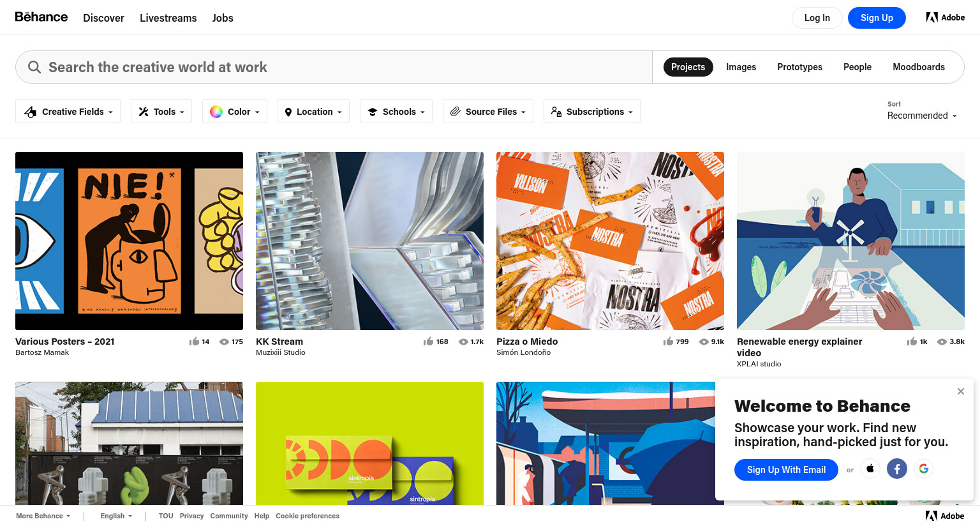Click the Adobe logo in footer
Viewport: 980px width, 526px height.
pos(945,516)
